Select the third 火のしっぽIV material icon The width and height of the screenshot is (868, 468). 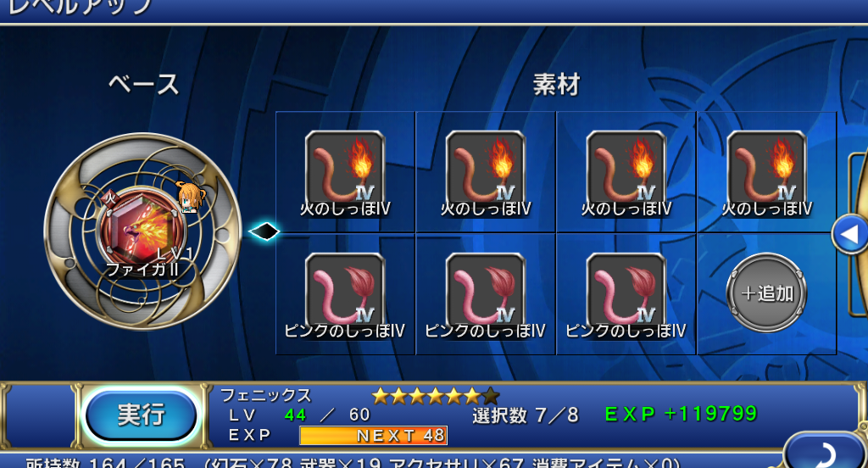(x=626, y=169)
